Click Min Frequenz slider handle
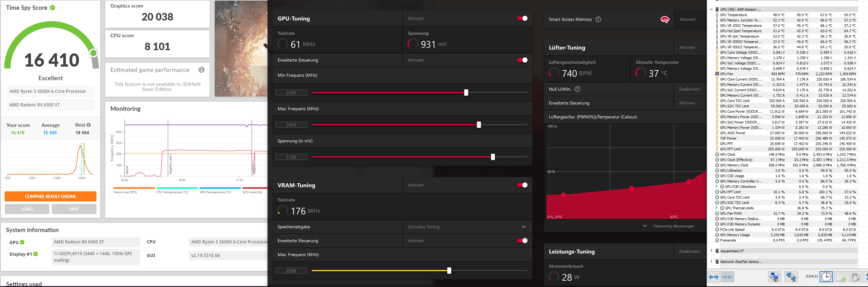The width and height of the screenshot is (868, 287). [466, 93]
